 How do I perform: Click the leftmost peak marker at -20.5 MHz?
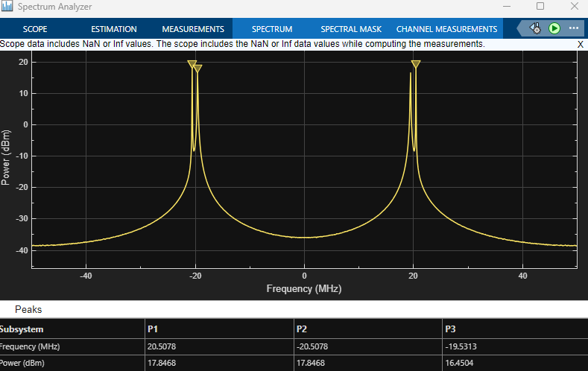click(192, 65)
